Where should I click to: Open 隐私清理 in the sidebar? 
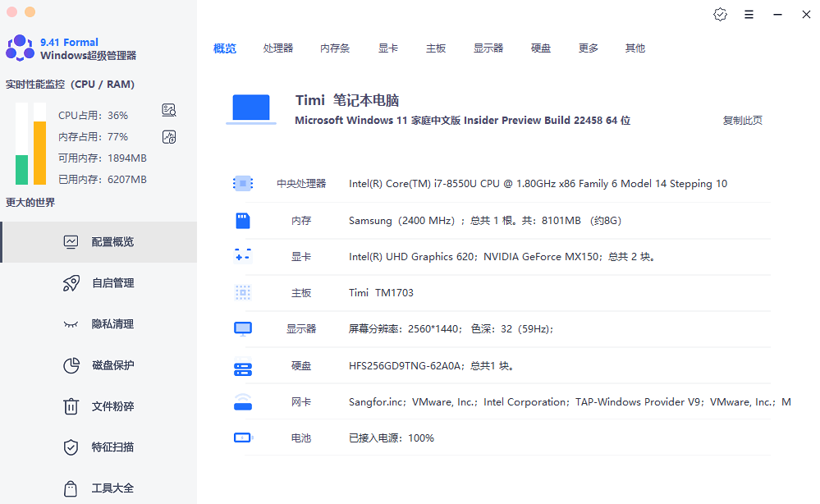[x=98, y=324]
